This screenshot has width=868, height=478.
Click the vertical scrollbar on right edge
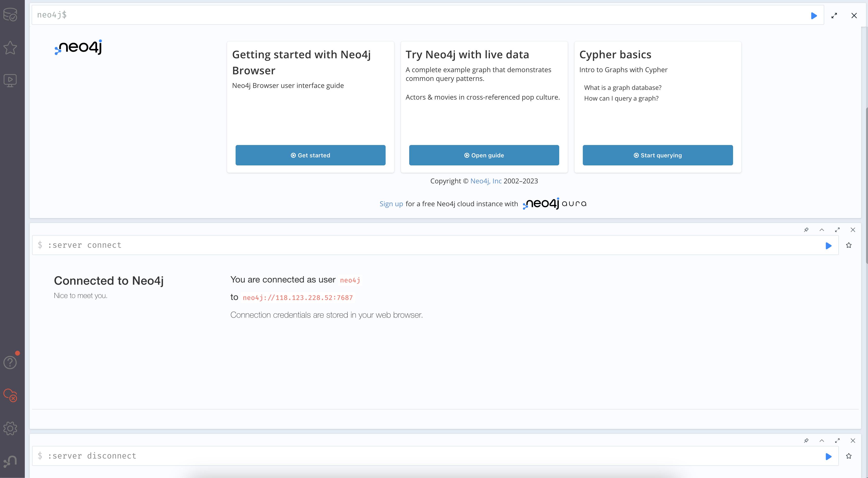(866, 185)
